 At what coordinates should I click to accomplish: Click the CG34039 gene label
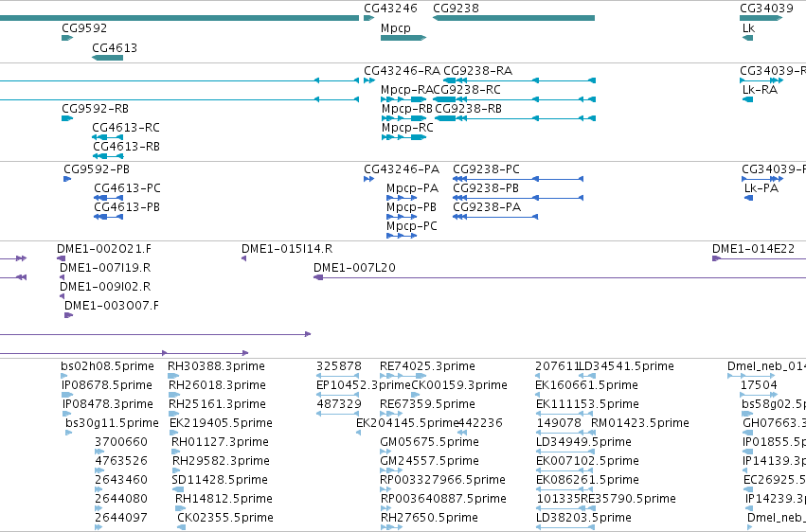[766, 9]
